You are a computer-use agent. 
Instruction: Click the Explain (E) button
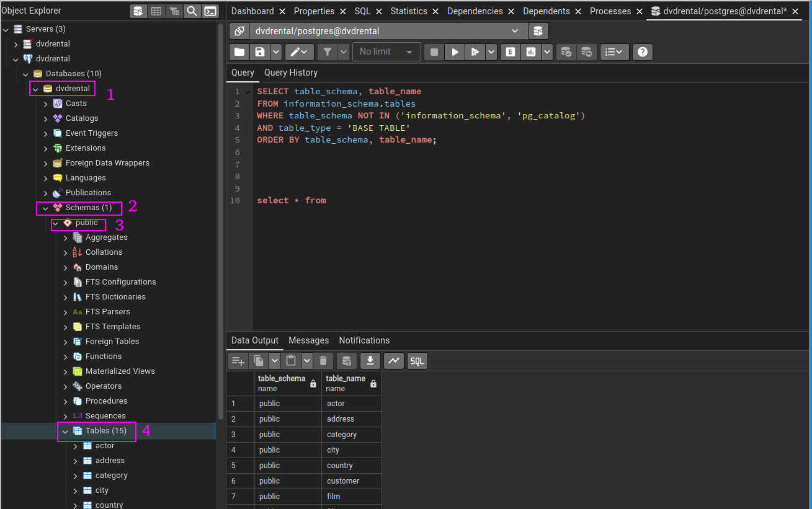click(x=511, y=52)
